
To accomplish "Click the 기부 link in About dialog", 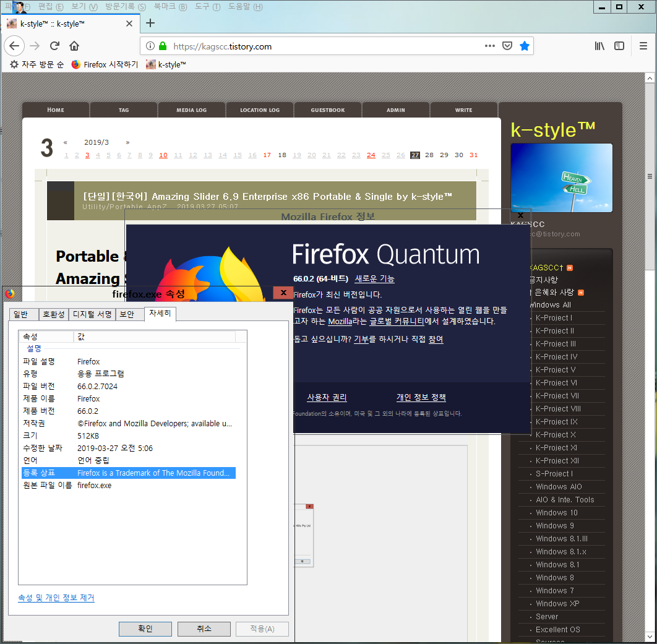I will (361, 339).
